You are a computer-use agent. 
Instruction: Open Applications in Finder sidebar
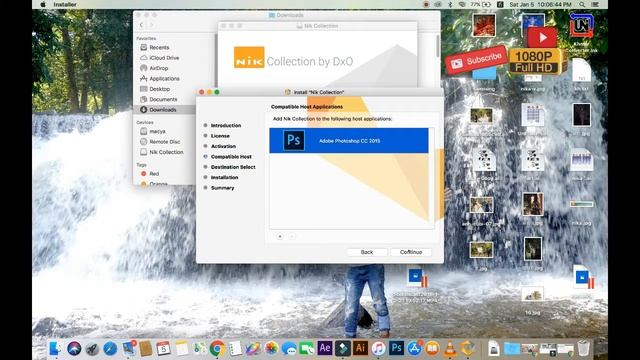(164, 78)
